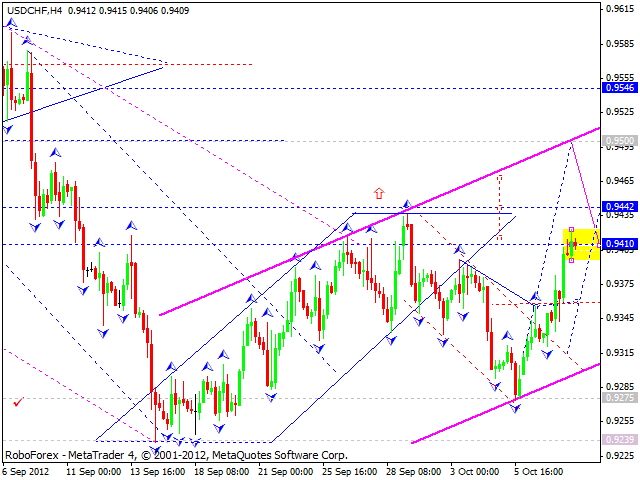Viewport: 640px width, 480px height.
Task: Click the 0.9345 price axis value
Action: pos(619,318)
